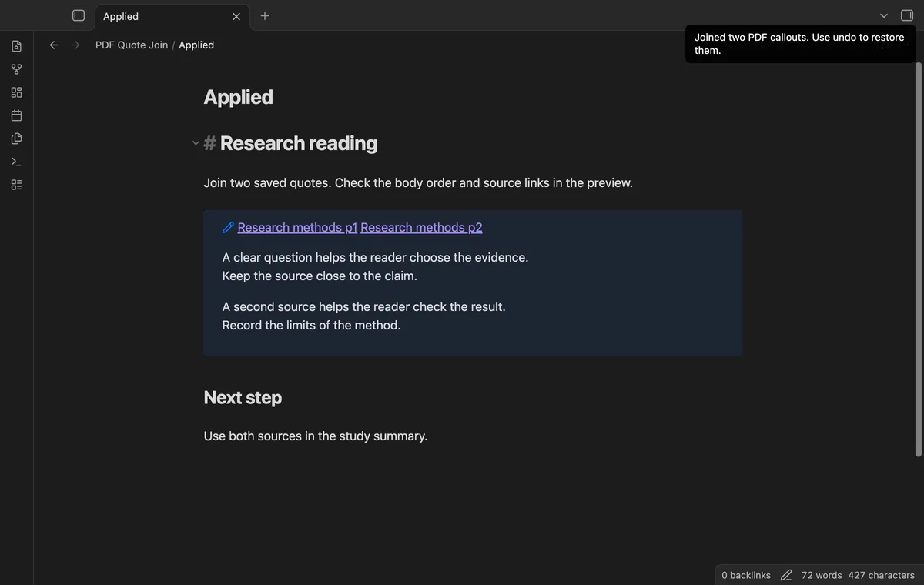Close the Applied tab
This screenshot has height=585, width=924.
[236, 16]
